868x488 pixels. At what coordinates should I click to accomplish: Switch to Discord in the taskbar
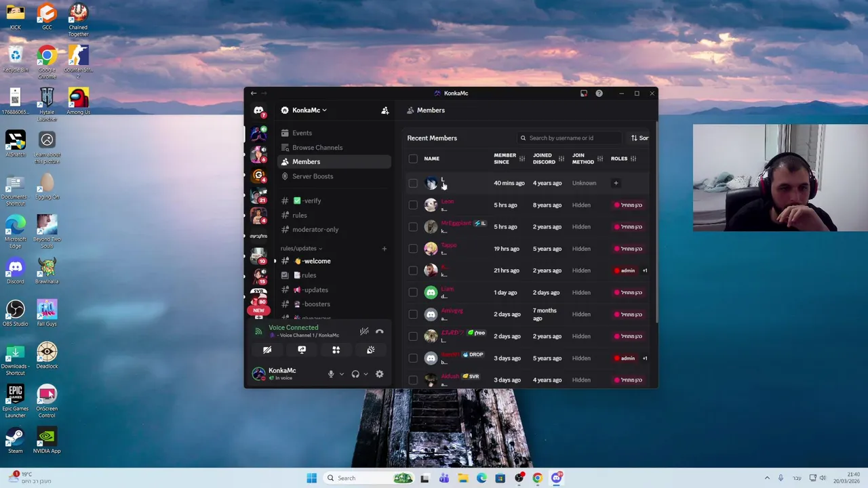[x=556, y=478]
